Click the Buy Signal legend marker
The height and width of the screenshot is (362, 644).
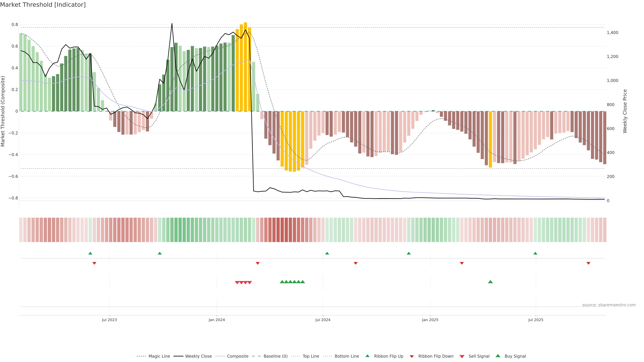click(x=498, y=356)
